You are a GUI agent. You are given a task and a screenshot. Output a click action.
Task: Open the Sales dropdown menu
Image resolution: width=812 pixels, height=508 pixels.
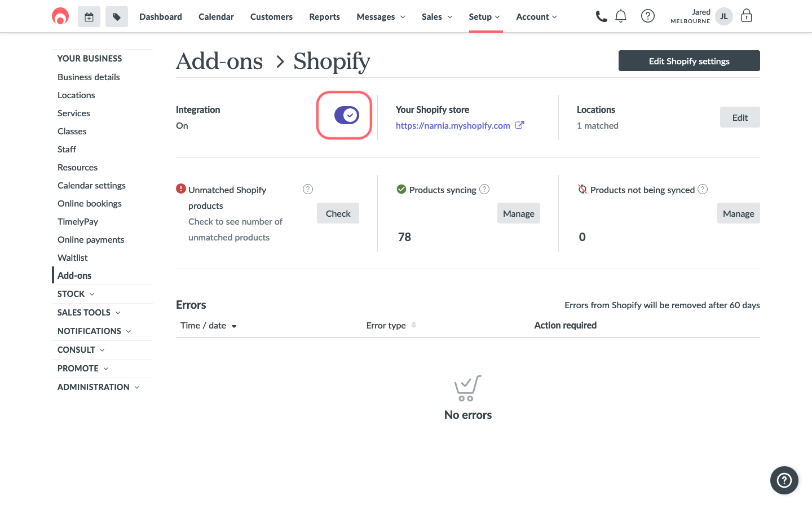[x=437, y=17]
